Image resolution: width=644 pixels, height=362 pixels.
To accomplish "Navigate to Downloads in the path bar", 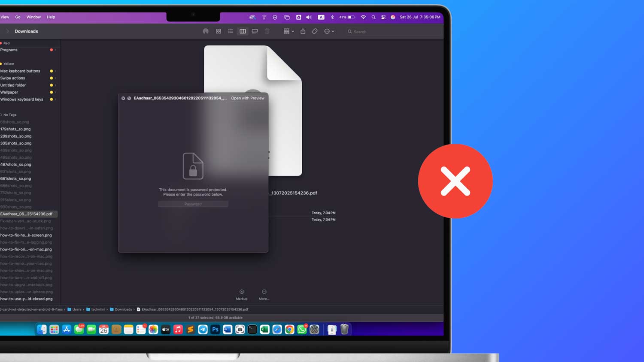I will pyautogui.click(x=124, y=309).
